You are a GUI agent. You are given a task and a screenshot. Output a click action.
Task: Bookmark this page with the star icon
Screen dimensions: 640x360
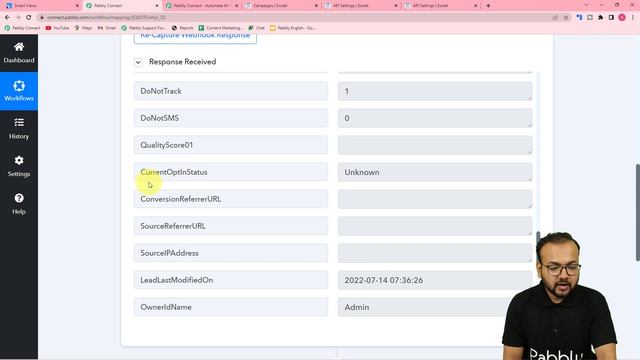click(x=566, y=18)
